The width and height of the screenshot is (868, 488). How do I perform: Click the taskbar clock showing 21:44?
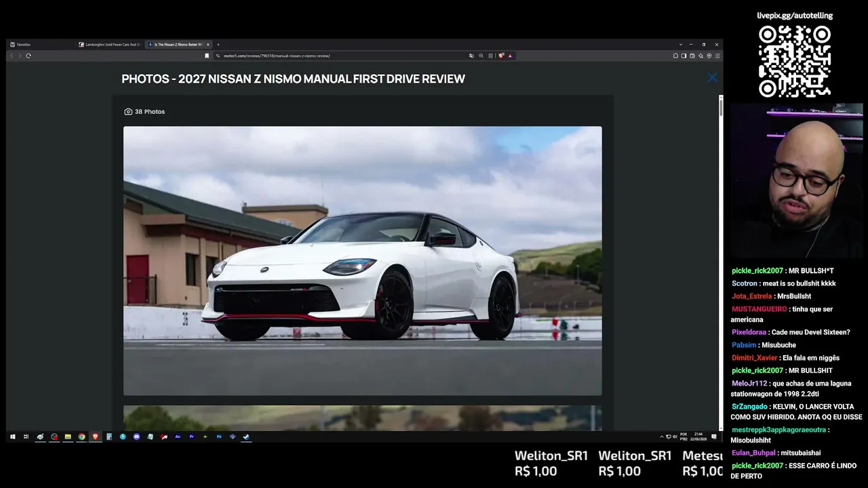[698, 436]
